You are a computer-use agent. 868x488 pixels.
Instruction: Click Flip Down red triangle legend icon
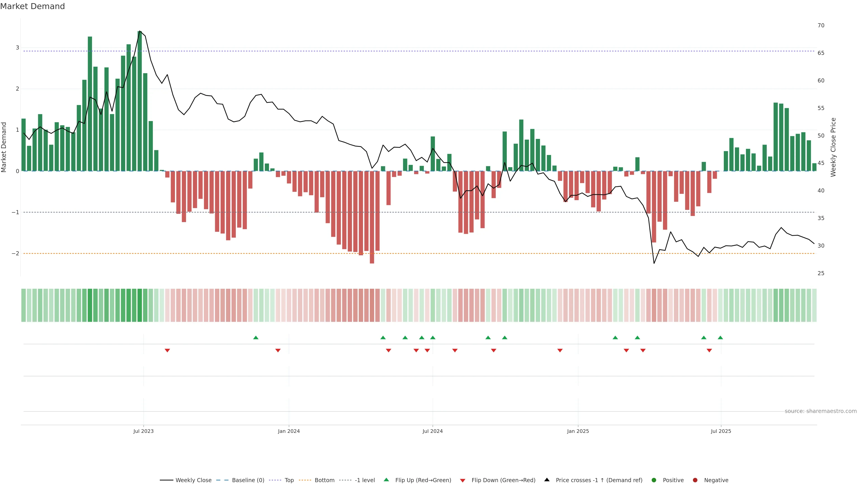(463, 481)
